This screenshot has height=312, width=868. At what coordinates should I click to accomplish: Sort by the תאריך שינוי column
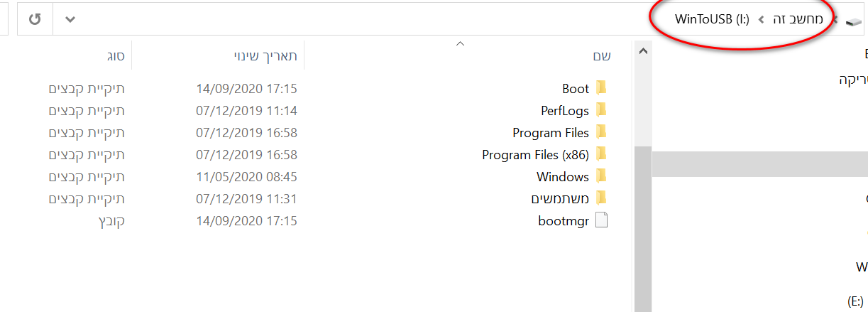tap(265, 55)
